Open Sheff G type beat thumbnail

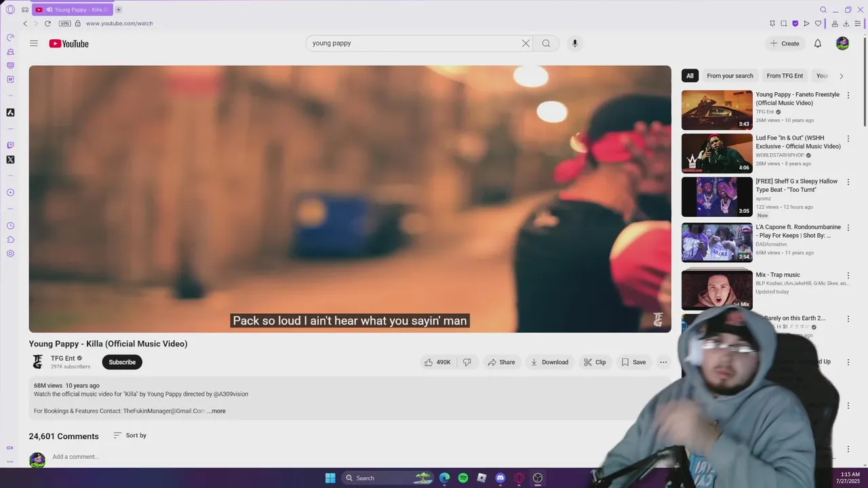coord(717,197)
